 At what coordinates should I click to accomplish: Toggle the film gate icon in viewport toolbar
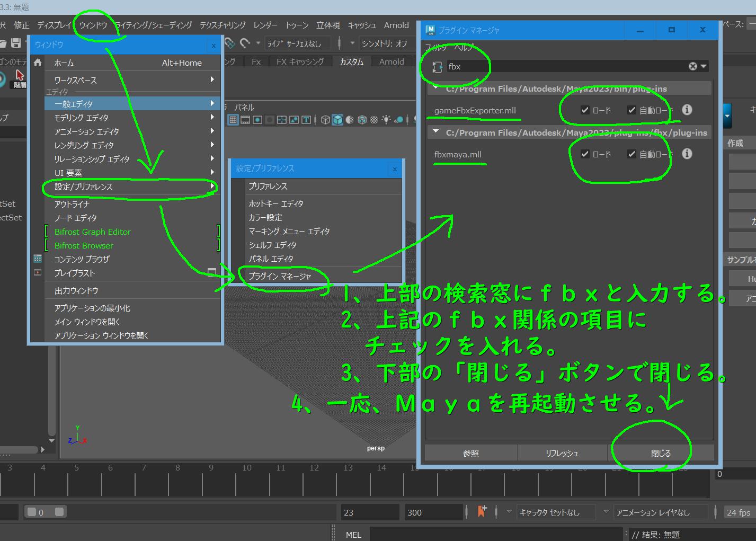245,120
